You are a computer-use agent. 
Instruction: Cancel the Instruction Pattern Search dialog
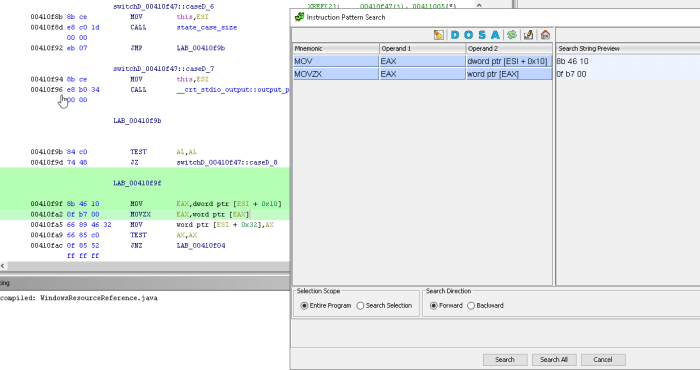tap(603, 360)
